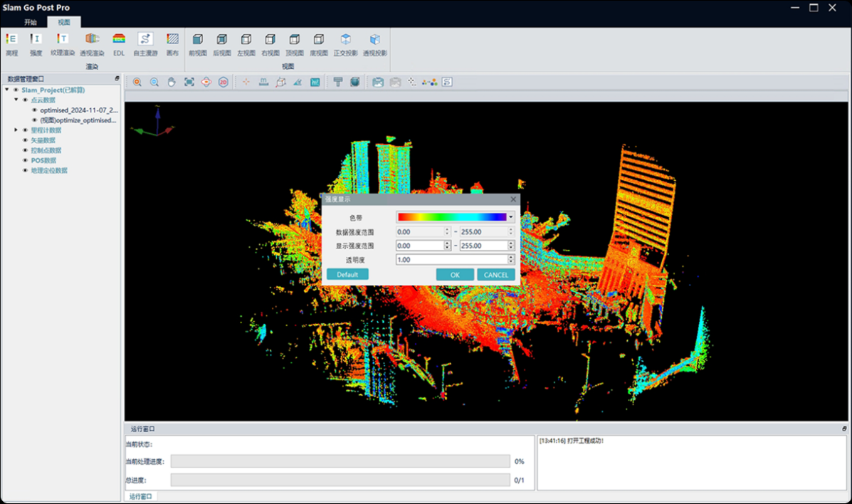852x504 pixels.
Task: Click the Default button in dialog
Action: click(347, 275)
